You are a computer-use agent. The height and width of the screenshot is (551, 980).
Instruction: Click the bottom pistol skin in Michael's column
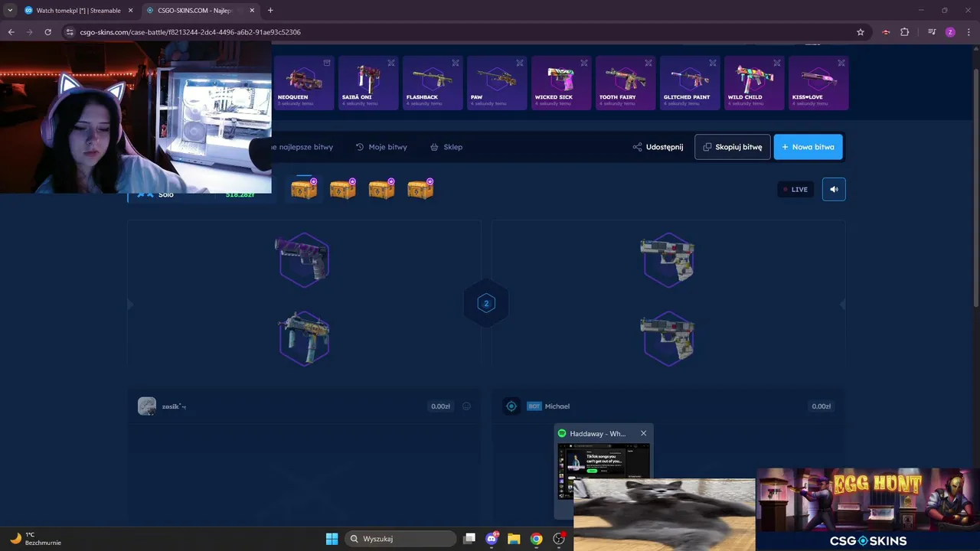point(668,338)
